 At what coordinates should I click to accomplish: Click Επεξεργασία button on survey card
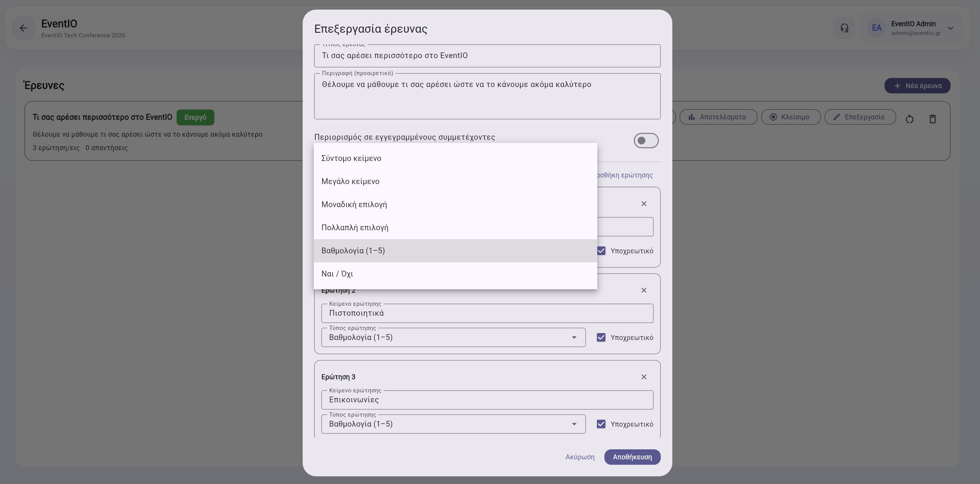[x=860, y=117]
